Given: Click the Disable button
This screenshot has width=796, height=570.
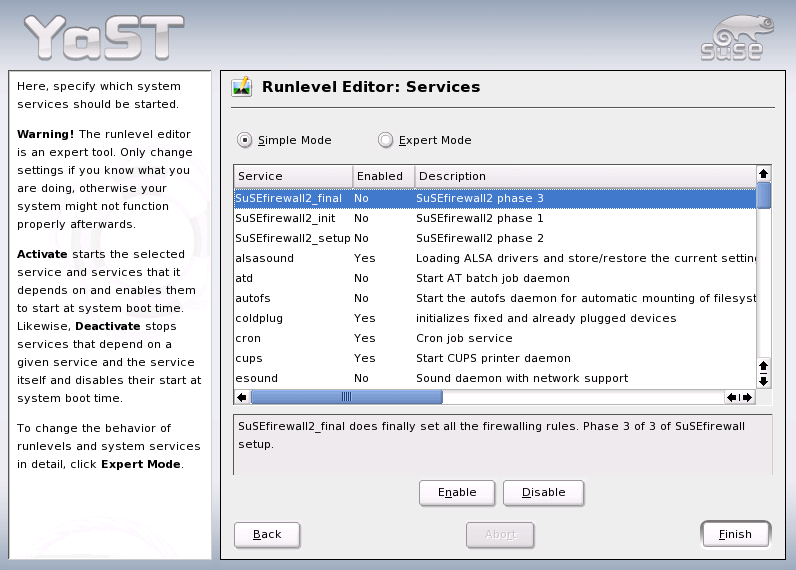Looking at the screenshot, I should coord(543,492).
